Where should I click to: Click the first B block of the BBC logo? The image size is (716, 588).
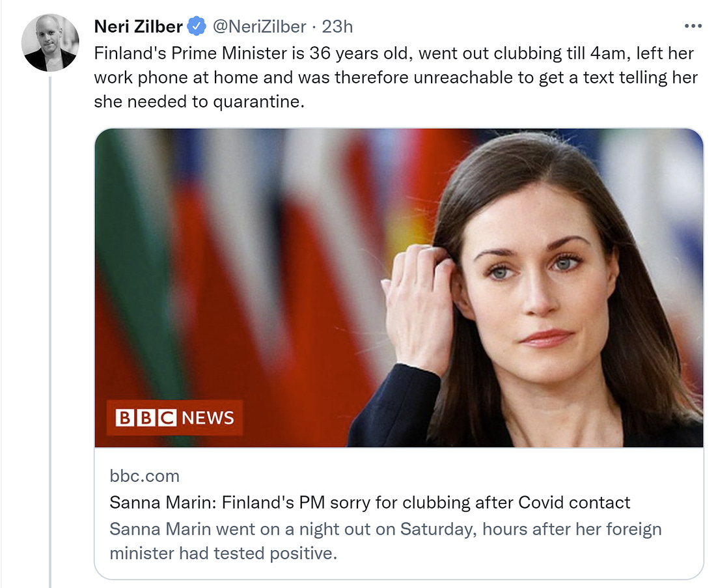point(124,417)
